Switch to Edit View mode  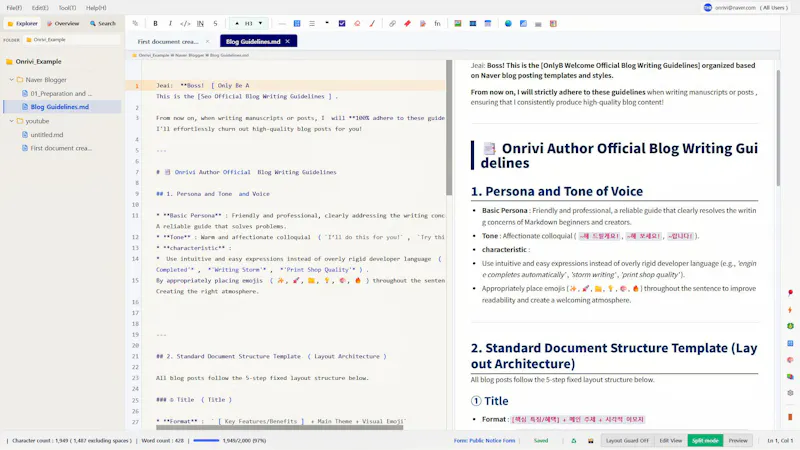[x=670, y=440]
